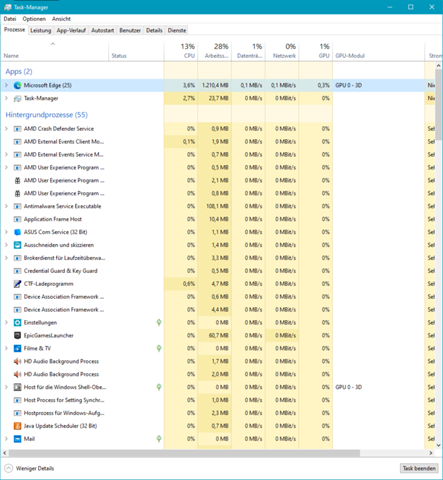Select the Hintergrundprozesse (55) group heading
The width and height of the screenshot is (443, 480).
pyautogui.click(x=47, y=115)
